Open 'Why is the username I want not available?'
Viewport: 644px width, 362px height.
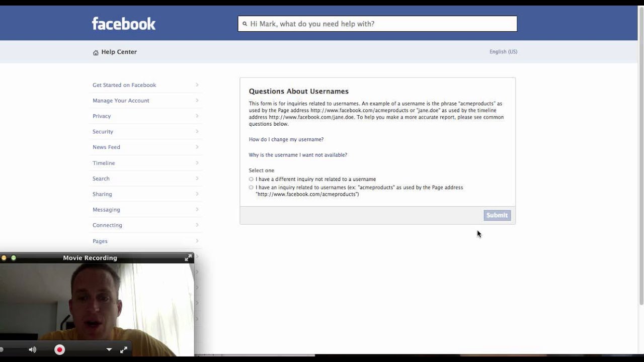(298, 155)
